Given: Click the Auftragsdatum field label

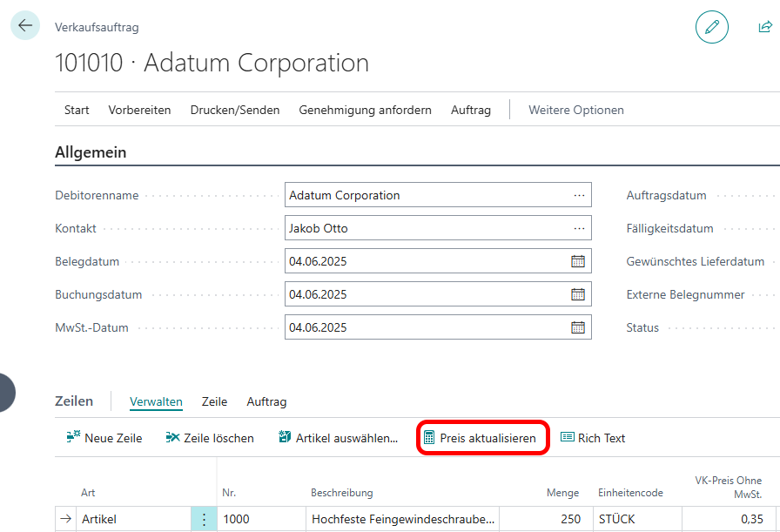Looking at the screenshot, I should tap(666, 195).
